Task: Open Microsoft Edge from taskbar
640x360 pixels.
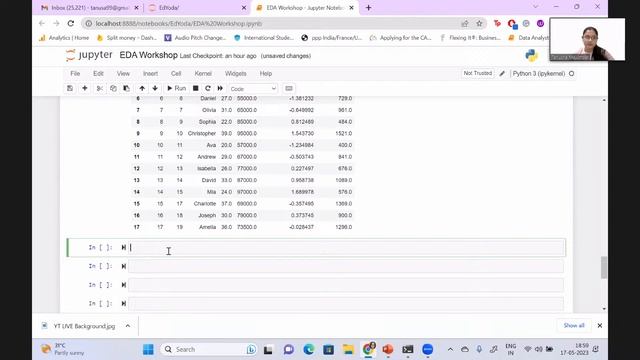Action: [309, 349]
